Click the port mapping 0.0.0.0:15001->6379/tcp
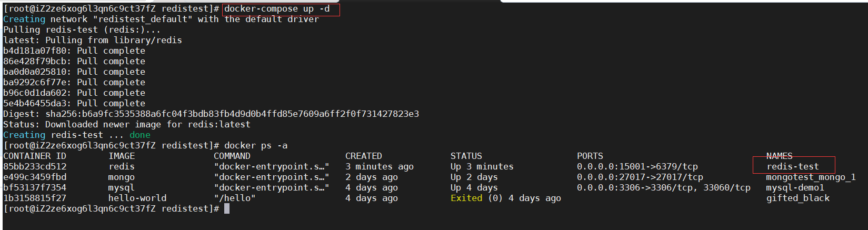The width and height of the screenshot is (868, 230). tap(637, 166)
